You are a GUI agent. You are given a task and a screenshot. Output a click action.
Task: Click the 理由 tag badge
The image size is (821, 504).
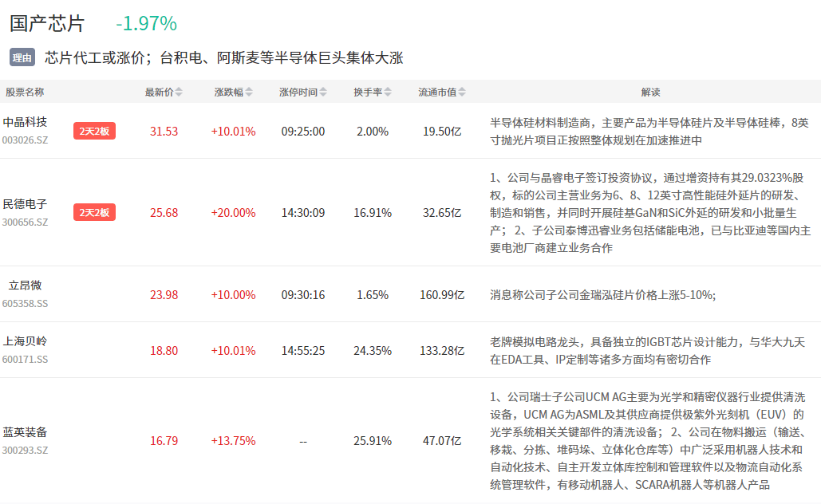22,57
